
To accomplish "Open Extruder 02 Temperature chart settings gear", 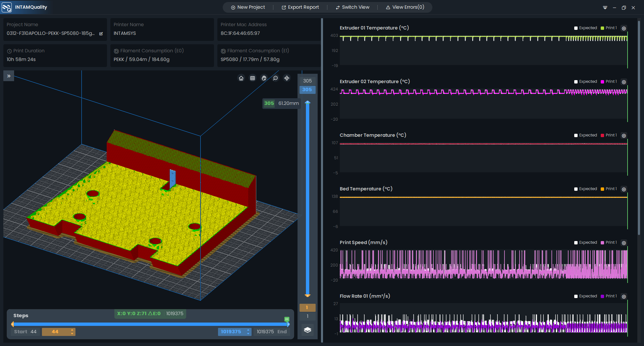I will (x=624, y=82).
